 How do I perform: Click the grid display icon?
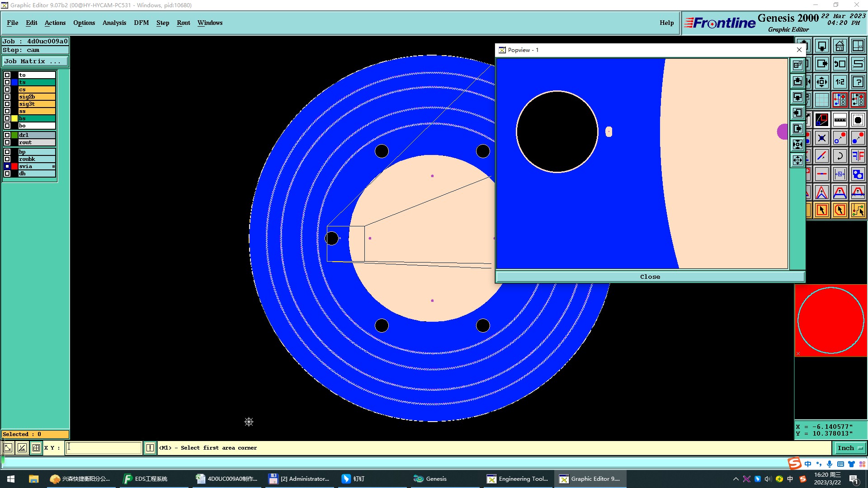point(822,100)
